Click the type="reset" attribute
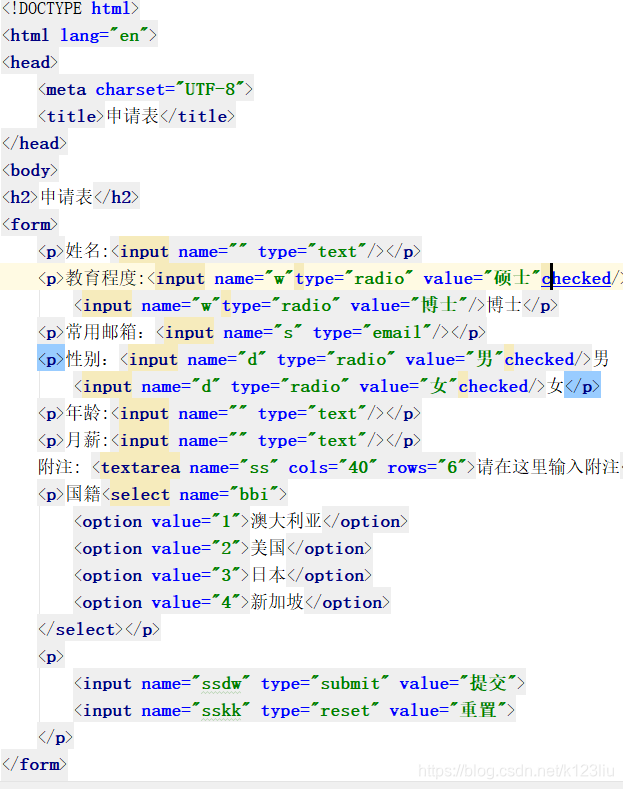 (x=320, y=711)
